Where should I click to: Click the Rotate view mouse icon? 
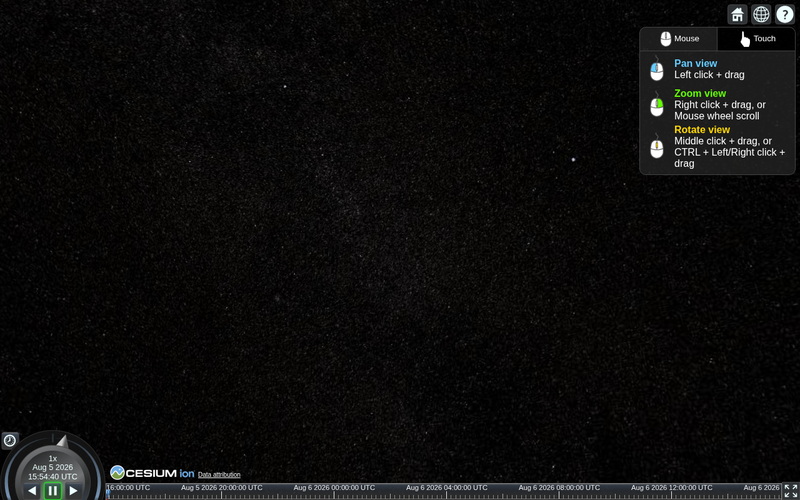tap(657, 147)
